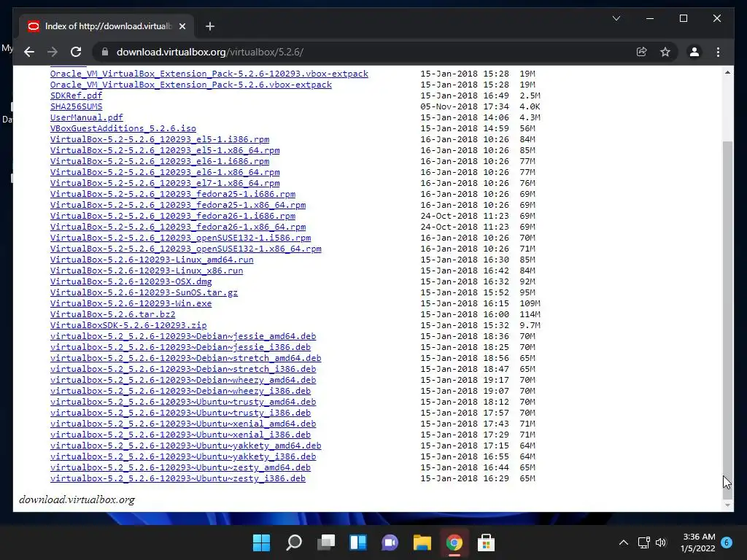Open the SDKRef.pdf link

(x=76, y=96)
